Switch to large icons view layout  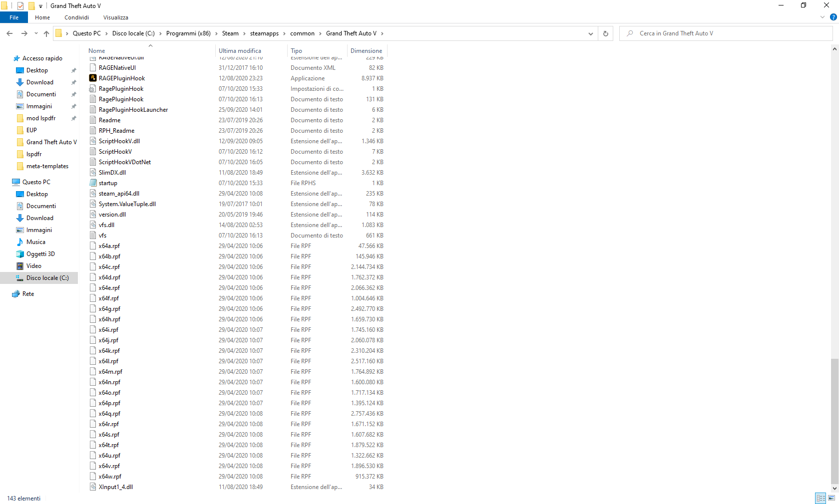(x=832, y=498)
